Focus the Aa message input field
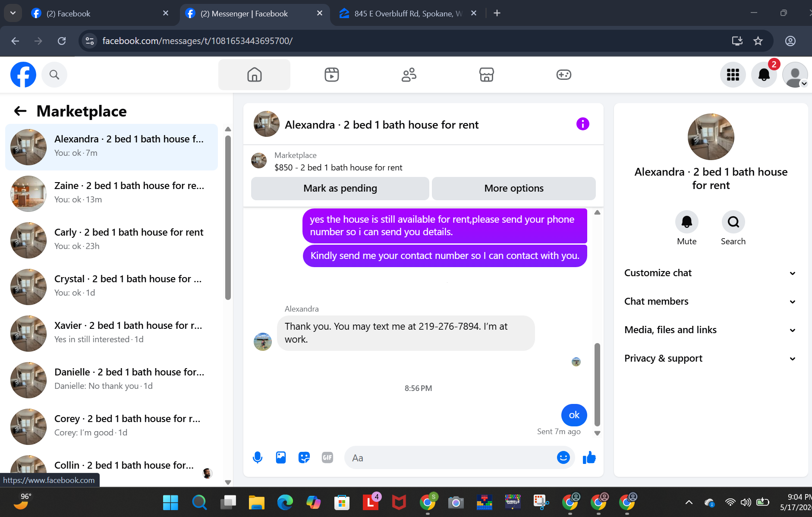 [x=451, y=457]
